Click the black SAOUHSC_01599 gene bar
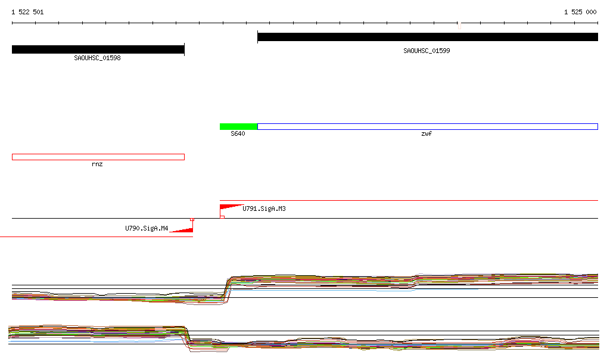The image size is (610, 364). (x=427, y=37)
